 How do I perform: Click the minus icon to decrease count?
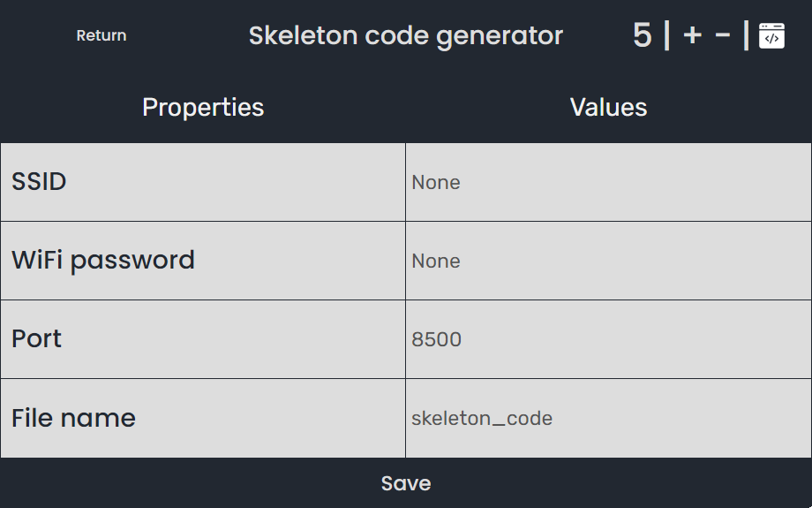pyautogui.click(x=722, y=35)
